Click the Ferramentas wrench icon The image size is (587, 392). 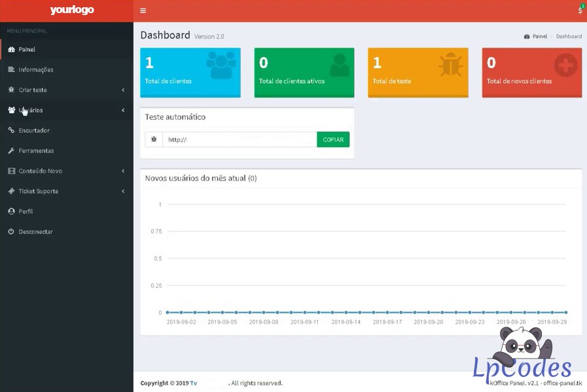[11, 151]
